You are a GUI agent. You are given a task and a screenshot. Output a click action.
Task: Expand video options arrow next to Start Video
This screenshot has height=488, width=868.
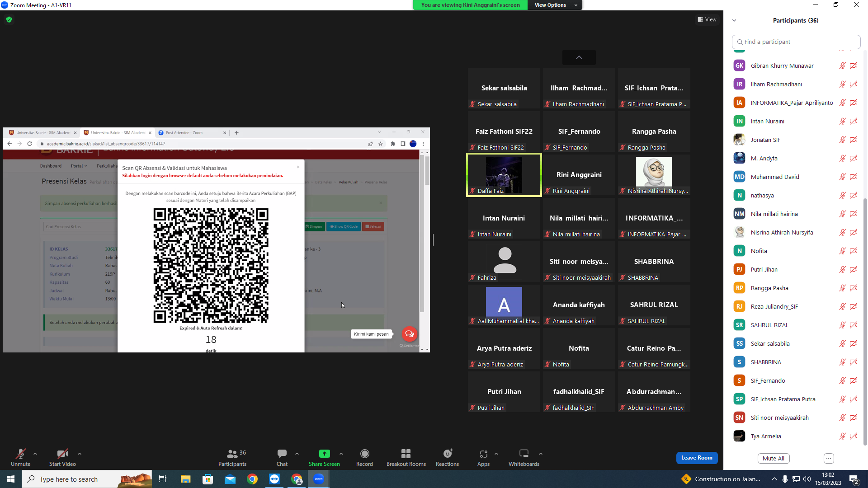click(x=80, y=454)
